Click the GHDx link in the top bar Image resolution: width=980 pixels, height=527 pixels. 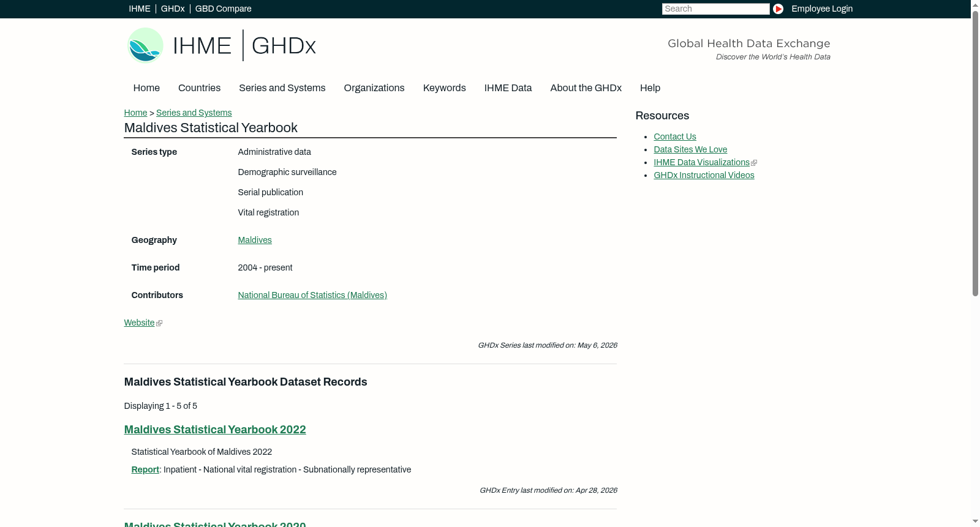click(x=173, y=9)
